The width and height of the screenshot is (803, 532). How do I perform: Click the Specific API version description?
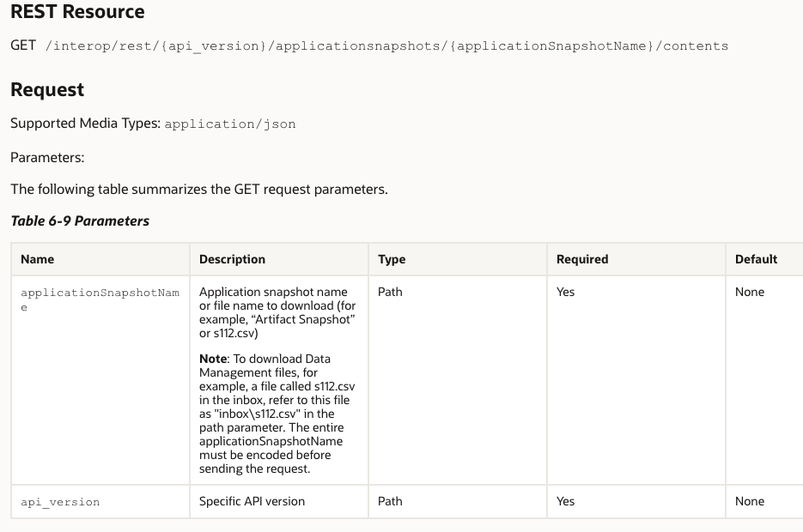point(252,501)
